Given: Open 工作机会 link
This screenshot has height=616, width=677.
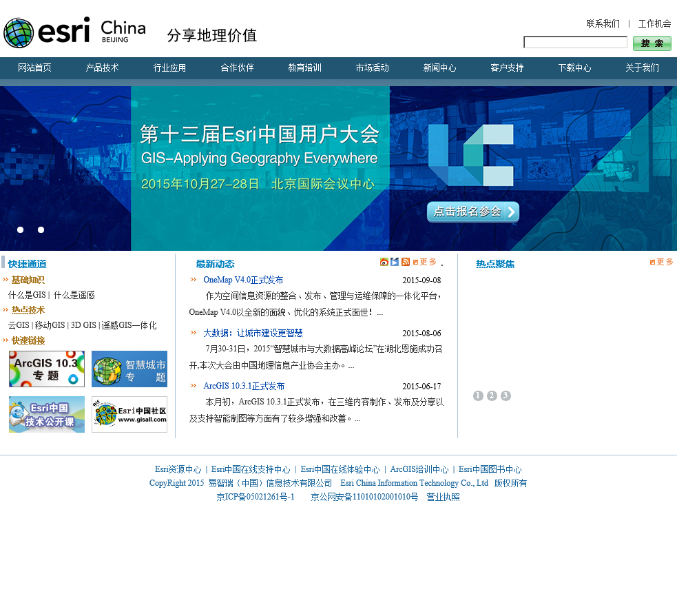Looking at the screenshot, I should coord(654,23).
